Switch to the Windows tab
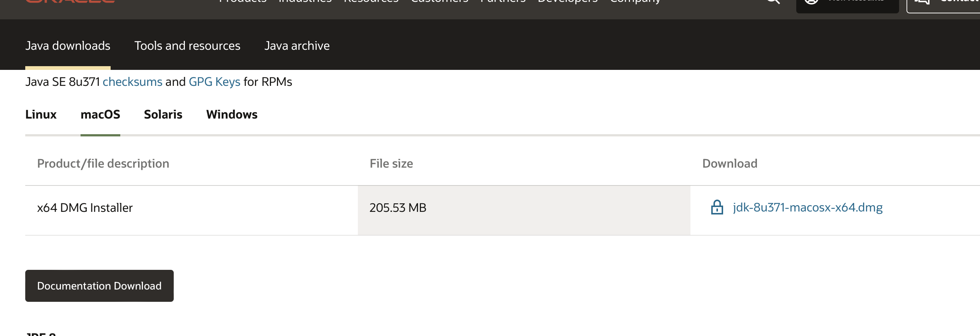The image size is (980, 336). click(232, 115)
